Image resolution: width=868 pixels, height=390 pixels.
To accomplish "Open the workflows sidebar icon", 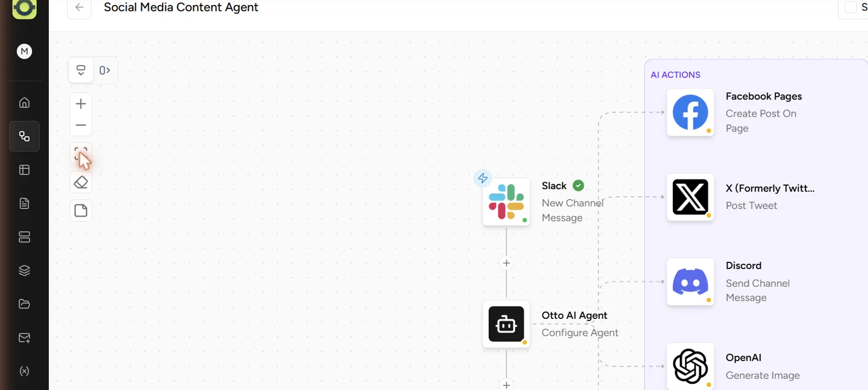I will 24,136.
